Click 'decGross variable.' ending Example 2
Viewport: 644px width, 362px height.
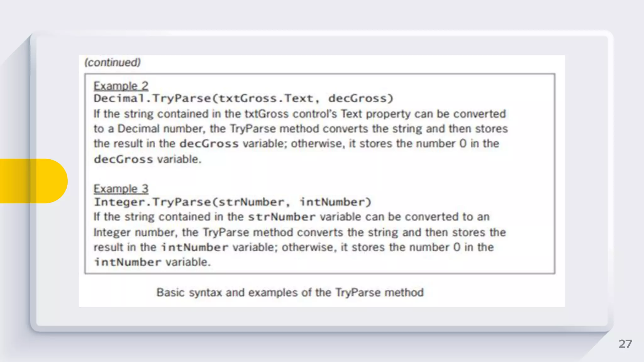(147, 159)
